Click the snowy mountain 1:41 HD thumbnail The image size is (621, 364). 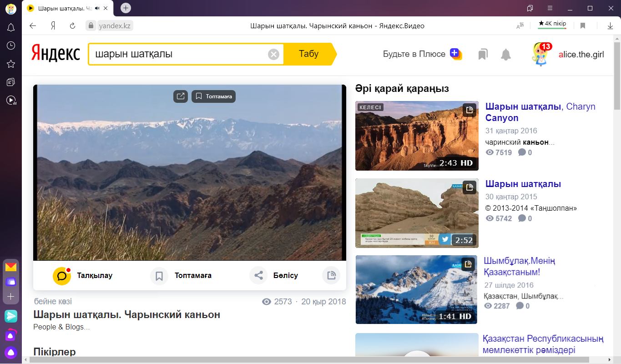click(416, 289)
